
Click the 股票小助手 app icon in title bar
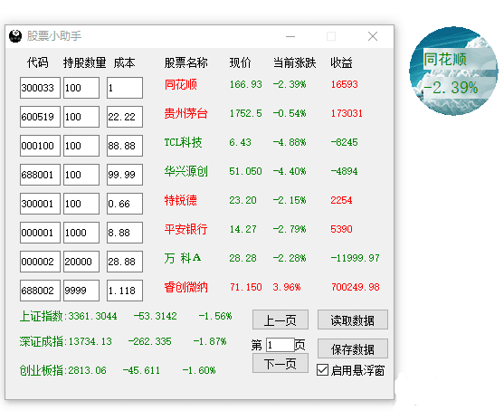coord(15,36)
